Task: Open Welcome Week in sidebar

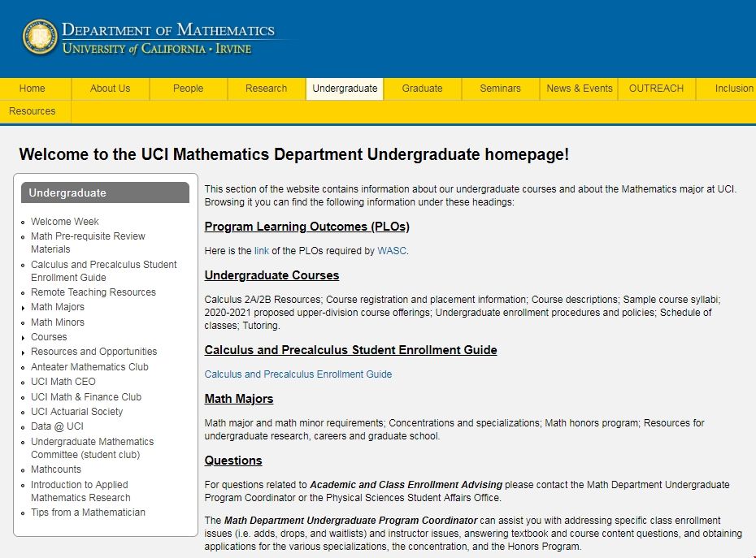Action: pos(64,222)
